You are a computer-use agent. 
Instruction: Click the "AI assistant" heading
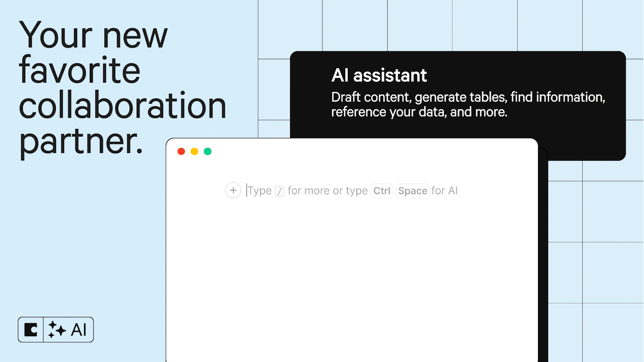coord(379,76)
